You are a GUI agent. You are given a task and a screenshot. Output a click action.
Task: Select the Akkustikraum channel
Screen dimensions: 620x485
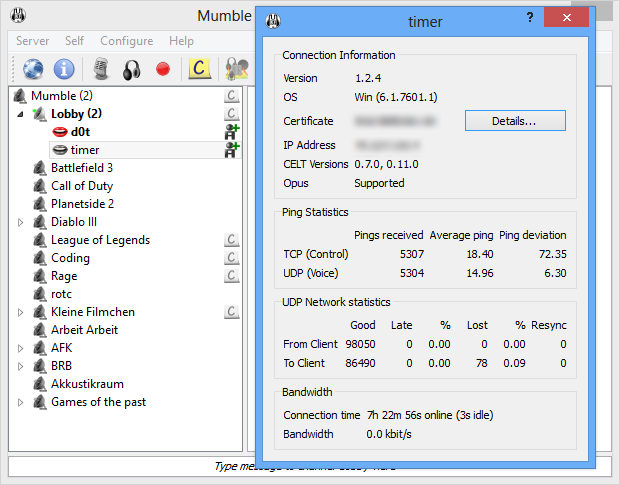[x=87, y=384]
